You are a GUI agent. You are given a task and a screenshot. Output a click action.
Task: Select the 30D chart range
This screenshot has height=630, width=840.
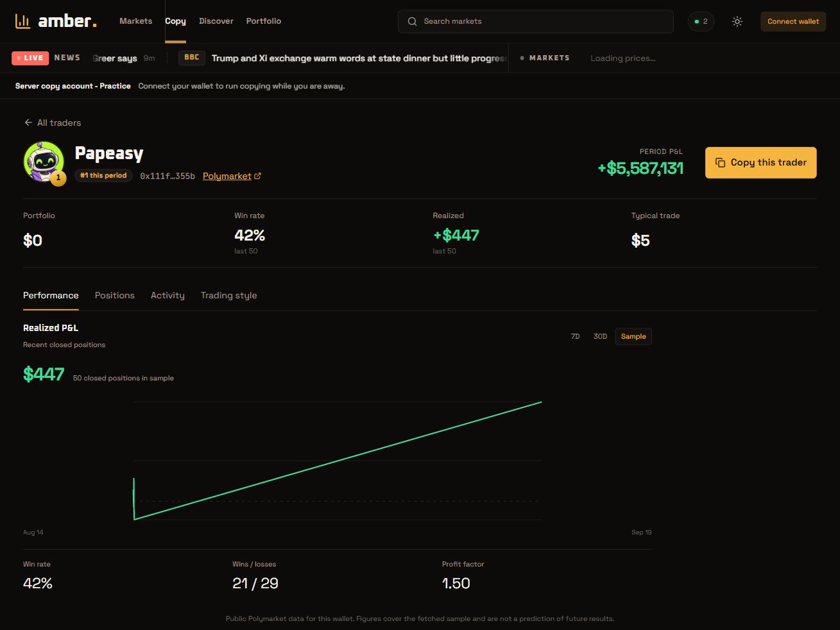600,336
